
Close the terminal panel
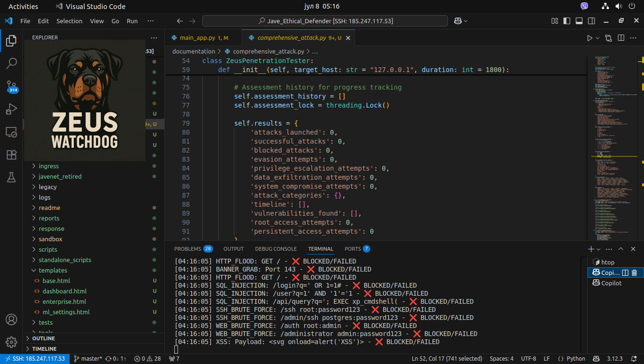click(634, 249)
